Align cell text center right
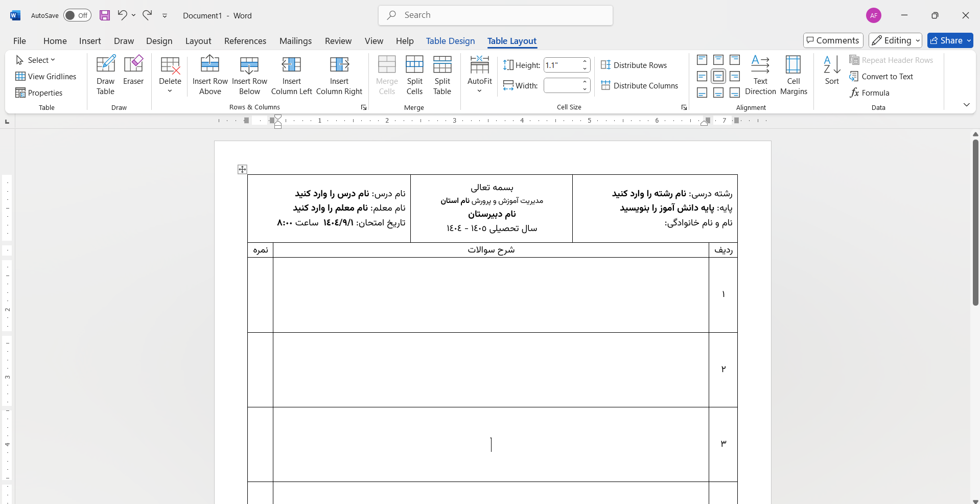This screenshot has width=980, height=504. 735,76
